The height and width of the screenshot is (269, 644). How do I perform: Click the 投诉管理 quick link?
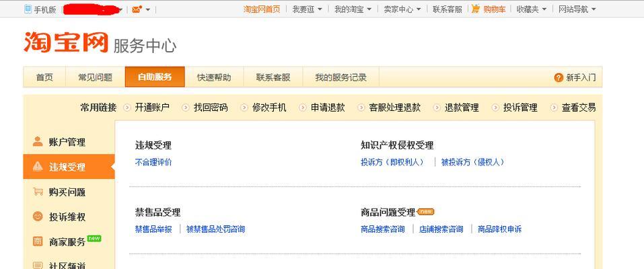point(520,108)
